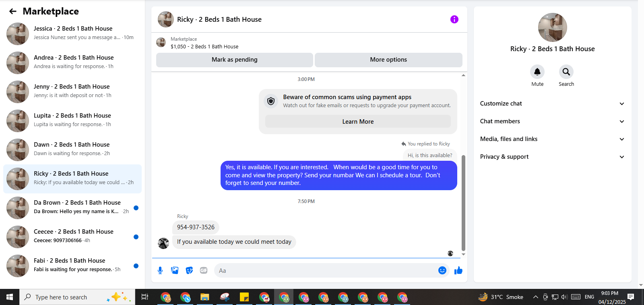Screen dimensions: 644x305
Task: Click Learn More about payment scams
Action: pyautogui.click(x=358, y=122)
